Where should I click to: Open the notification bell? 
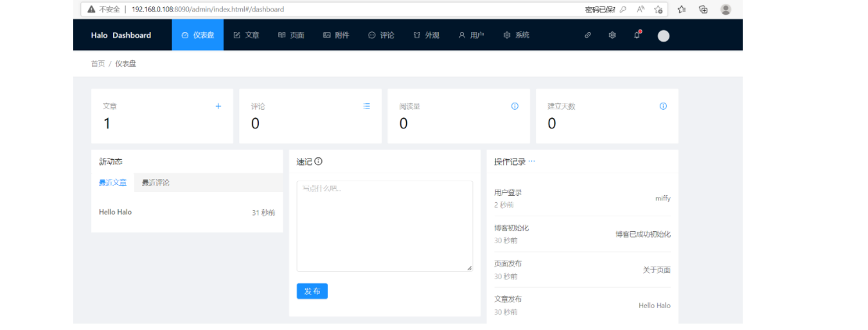637,35
